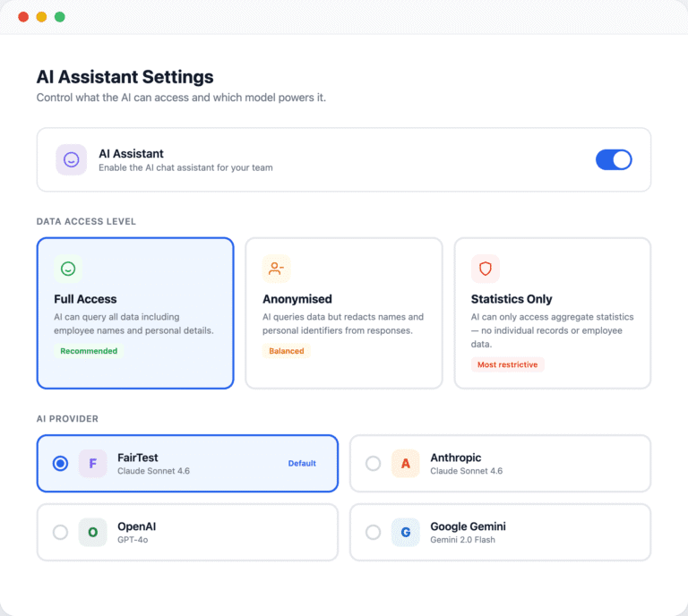Click the AI PROVIDER section label
Image resolution: width=688 pixels, height=616 pixels.
pyautogui.click(x=67, y=419)
